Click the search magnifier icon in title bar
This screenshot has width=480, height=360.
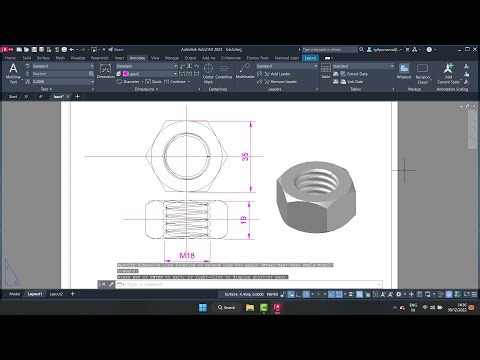point(361,49)
